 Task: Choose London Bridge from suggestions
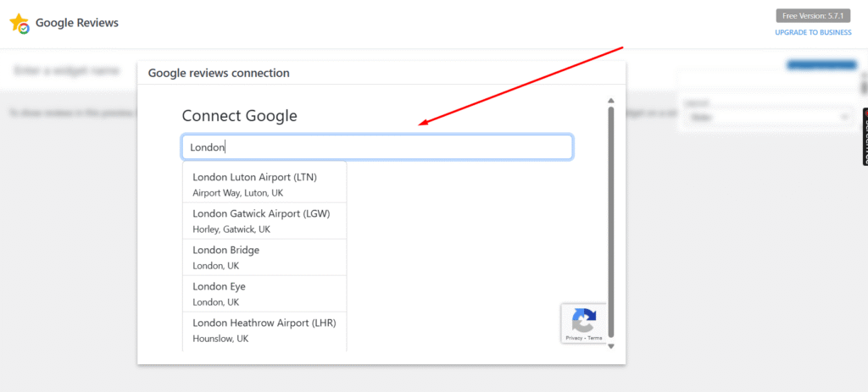tap(264, 257)
